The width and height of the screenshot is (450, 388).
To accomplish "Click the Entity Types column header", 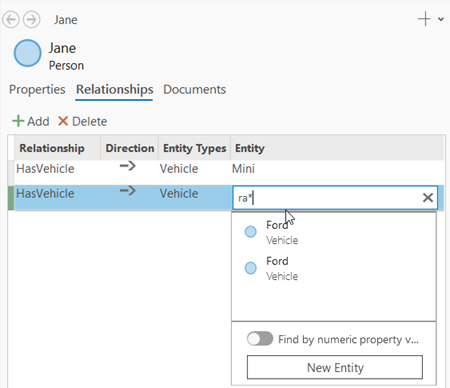I will pyautogui.click(x=194, y=148).
